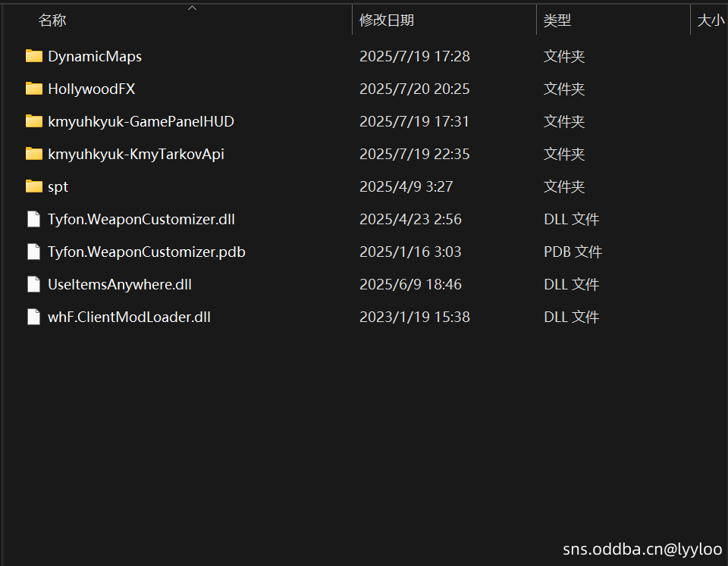Screen dimensions: 728x566
Task: Sort by the 类型 column header
Action: [x=557, y=20]
